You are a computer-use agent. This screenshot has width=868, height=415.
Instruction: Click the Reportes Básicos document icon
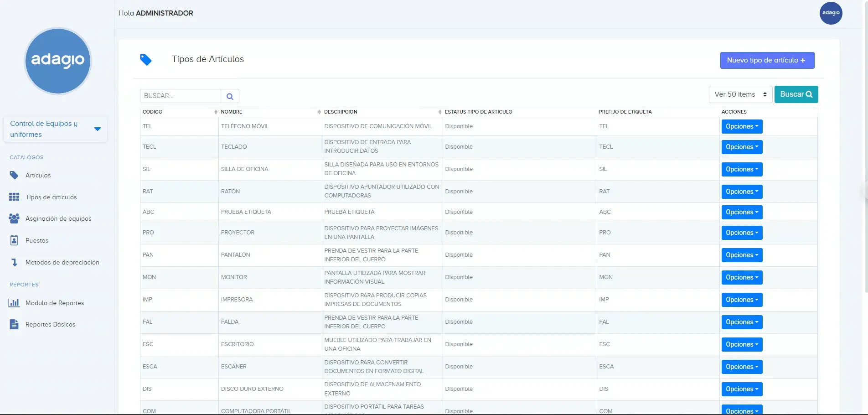[14, 324]
